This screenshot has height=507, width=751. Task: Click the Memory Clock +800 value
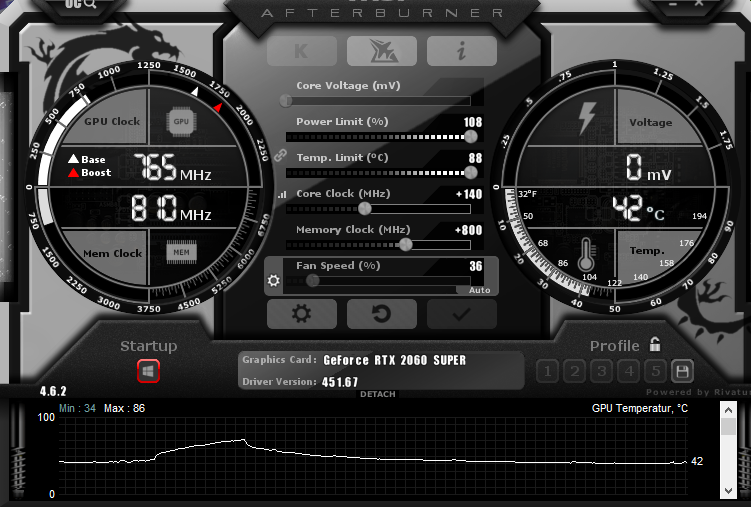point(468,230)
